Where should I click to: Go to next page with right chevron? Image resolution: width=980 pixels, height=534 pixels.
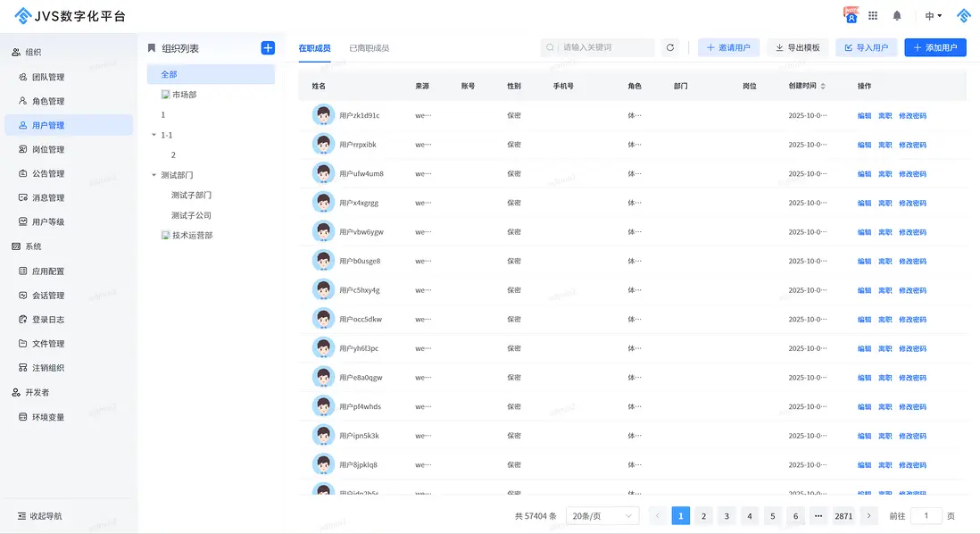click(868, 516)
